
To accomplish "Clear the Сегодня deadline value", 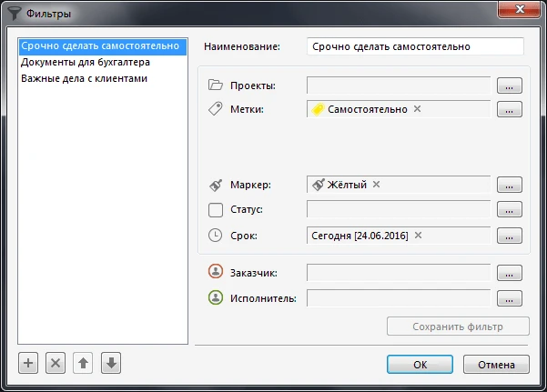I will pyautogui.click(x=418, y=235).
